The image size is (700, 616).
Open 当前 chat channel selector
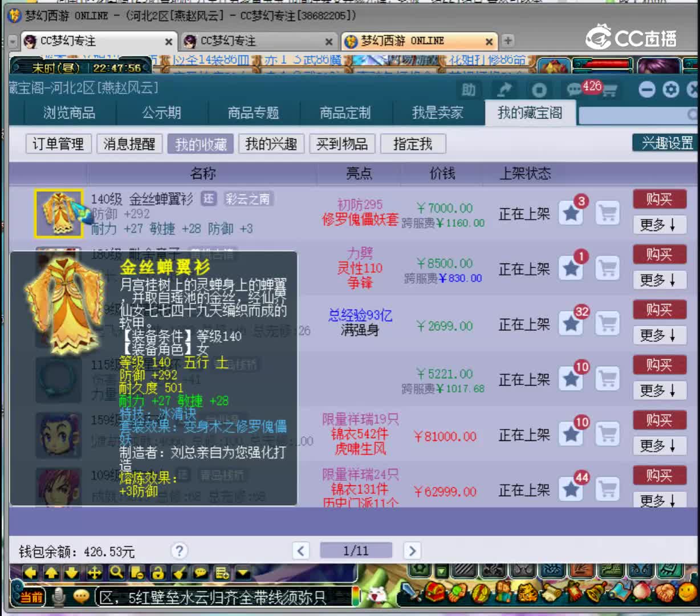pyautogui.click(x=31, y=597)
